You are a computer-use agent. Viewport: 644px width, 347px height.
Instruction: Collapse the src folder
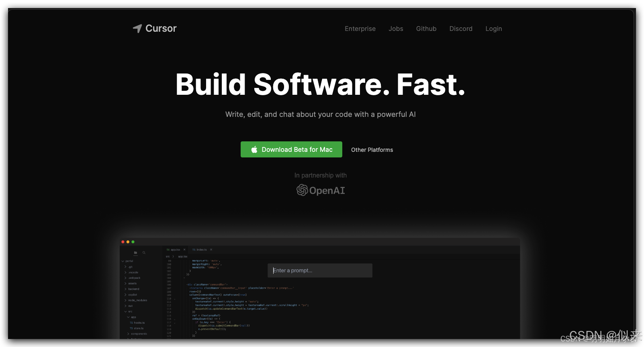[129, 312]
